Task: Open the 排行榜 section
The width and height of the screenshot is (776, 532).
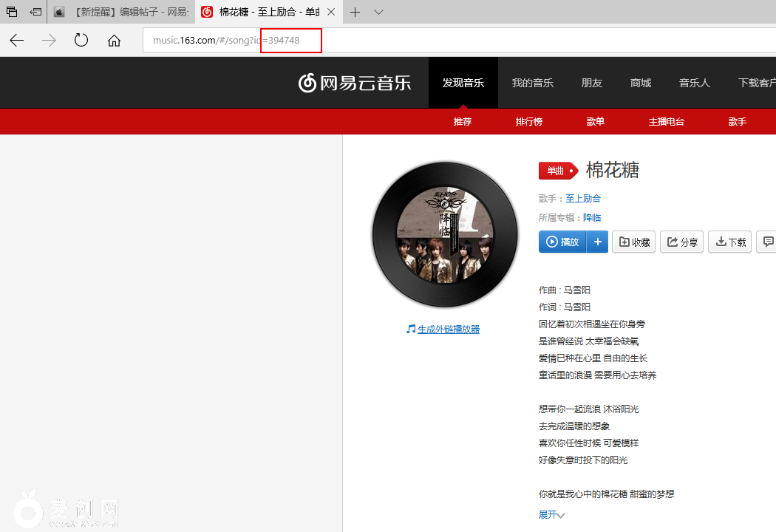Action: (x=528, y=121)
